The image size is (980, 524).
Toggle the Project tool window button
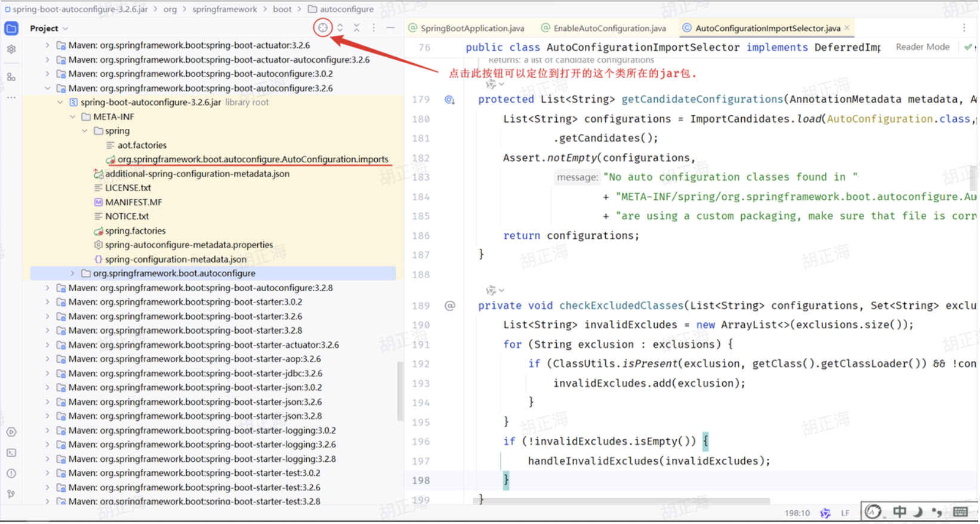pos(11,28)
